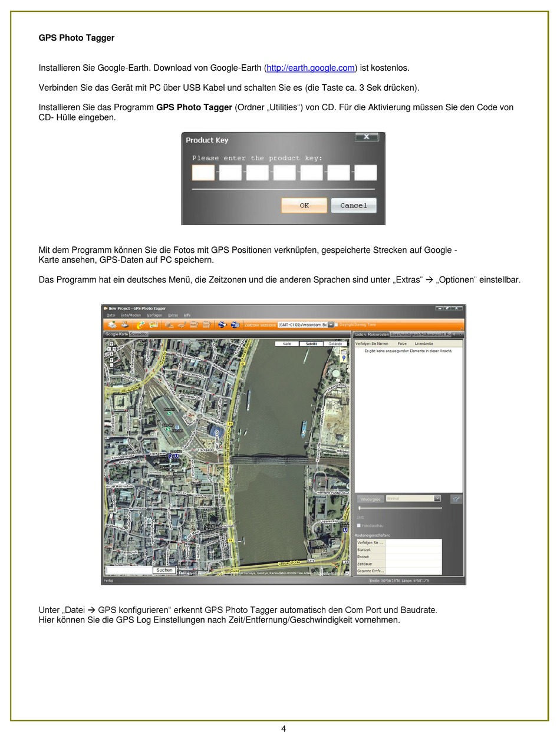Open the Hilfe menu

187,315
